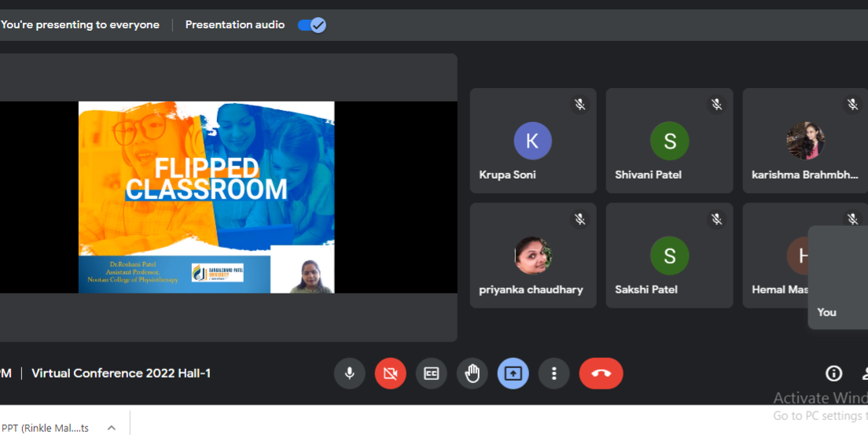Click the muted mic icon on priyanka chaudhary's tile
868x435 pixels.
pos(579,219)
